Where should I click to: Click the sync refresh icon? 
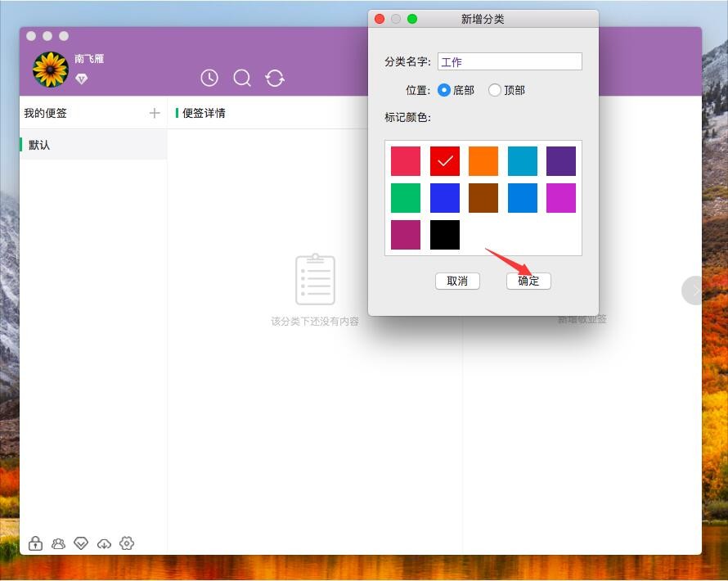(275, 78)
